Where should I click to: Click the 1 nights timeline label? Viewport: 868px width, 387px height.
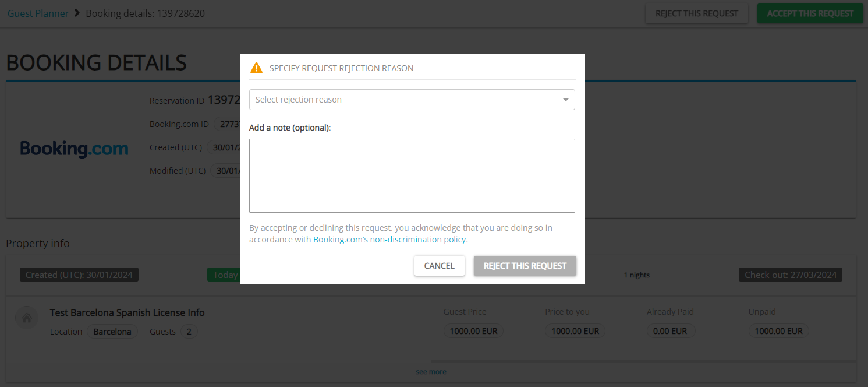[637, 275]
